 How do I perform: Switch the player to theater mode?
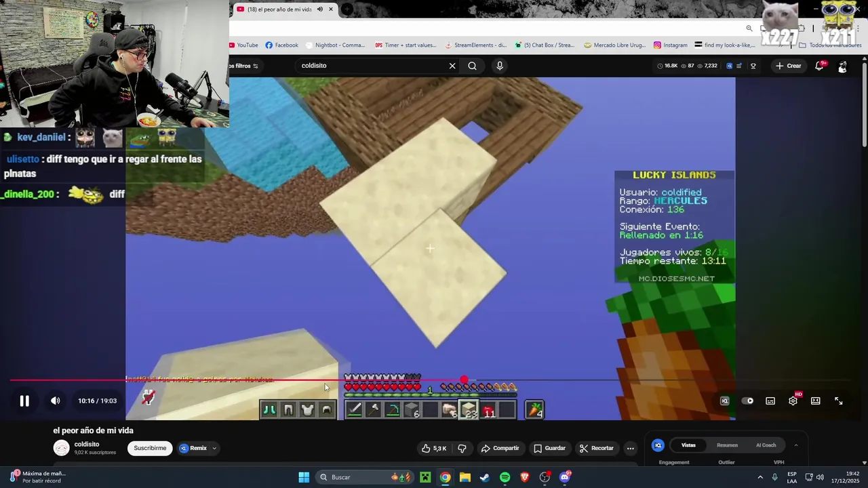(816, 401)
